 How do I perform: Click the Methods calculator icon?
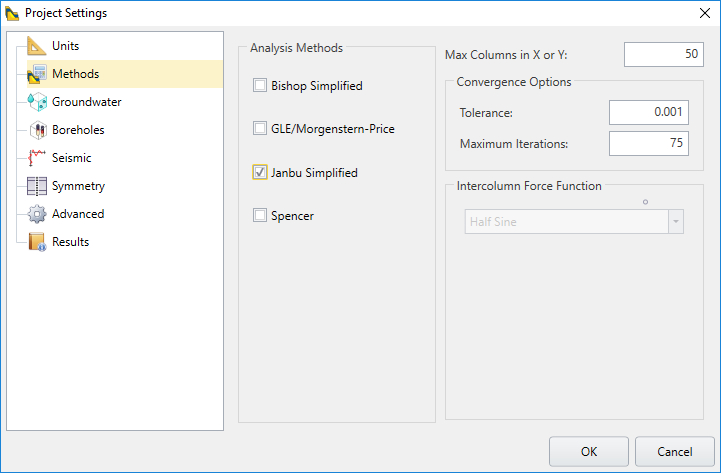point(37,74)
